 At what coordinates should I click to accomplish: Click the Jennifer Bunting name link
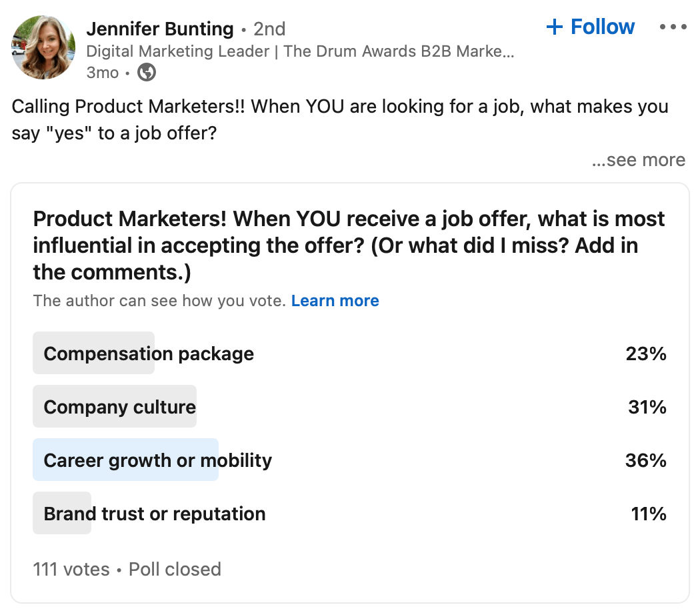point(160,29)
